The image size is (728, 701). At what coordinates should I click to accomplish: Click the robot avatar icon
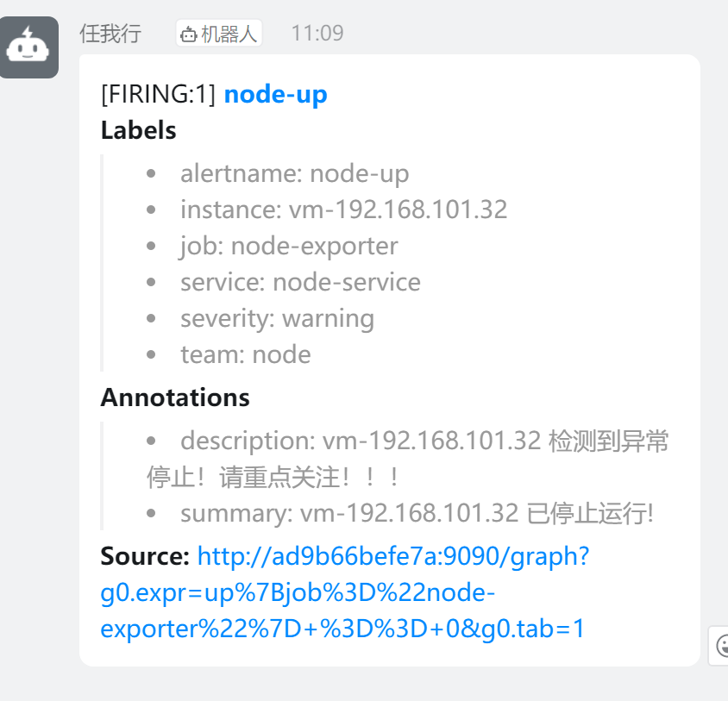tap(28, 47)
